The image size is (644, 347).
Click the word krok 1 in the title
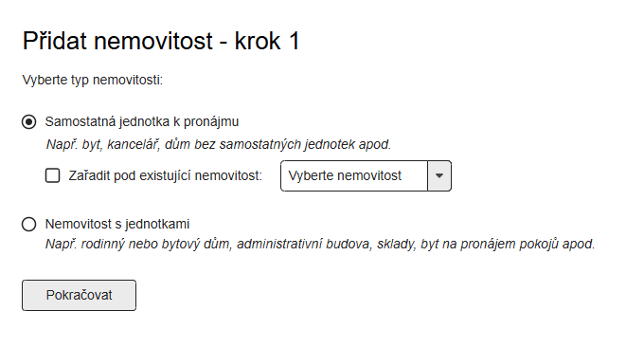[267, 41]
